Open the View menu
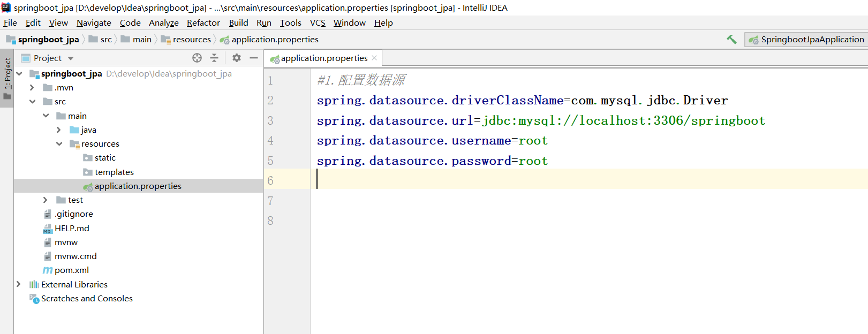868x334 pixels. click(x=58, y=23)
